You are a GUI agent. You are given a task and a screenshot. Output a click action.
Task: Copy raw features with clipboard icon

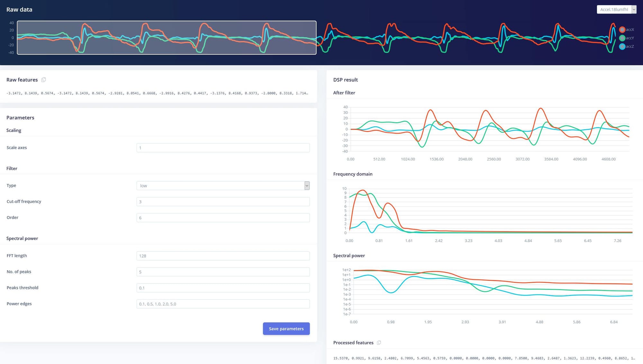coord(44,80)
